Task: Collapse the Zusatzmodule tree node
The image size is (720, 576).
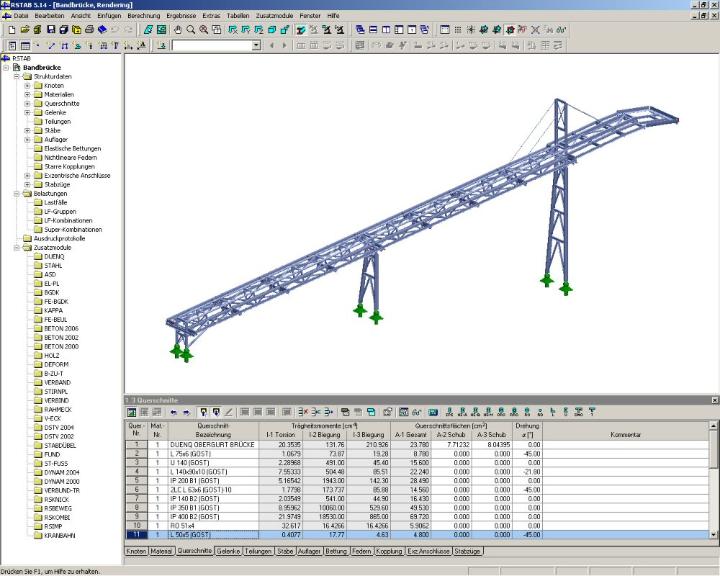Action: tap(17, 248)
